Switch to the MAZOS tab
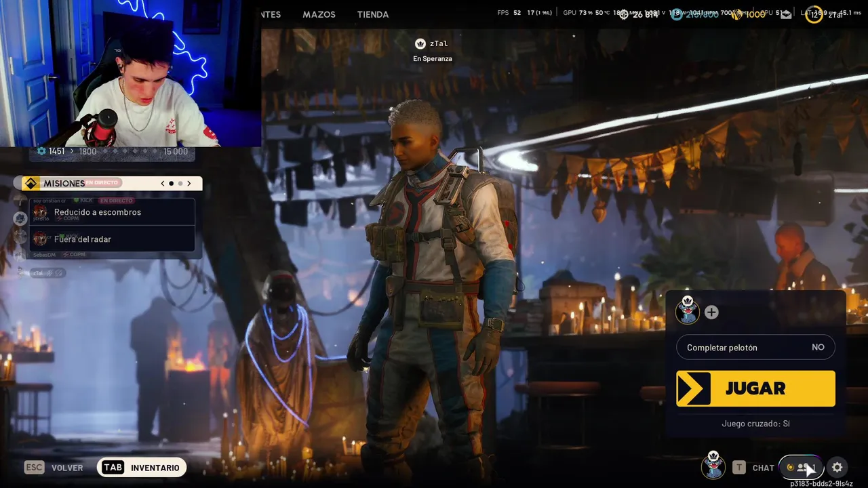 coord(319,14)
